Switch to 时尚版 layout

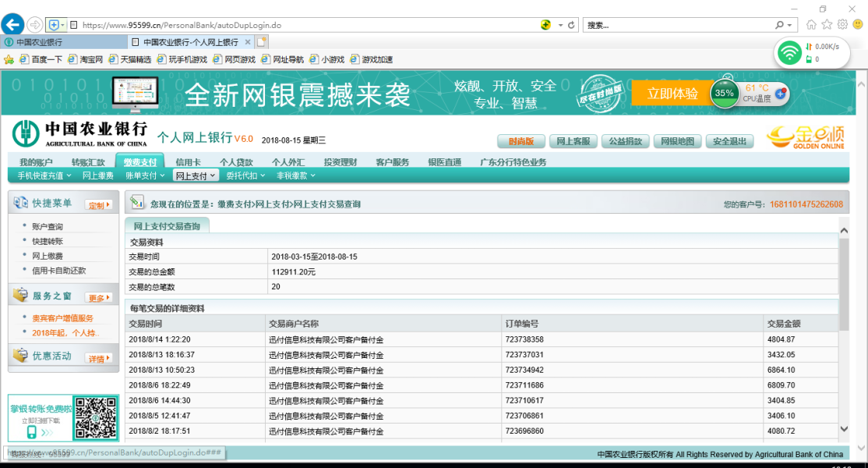pos(521,141)
